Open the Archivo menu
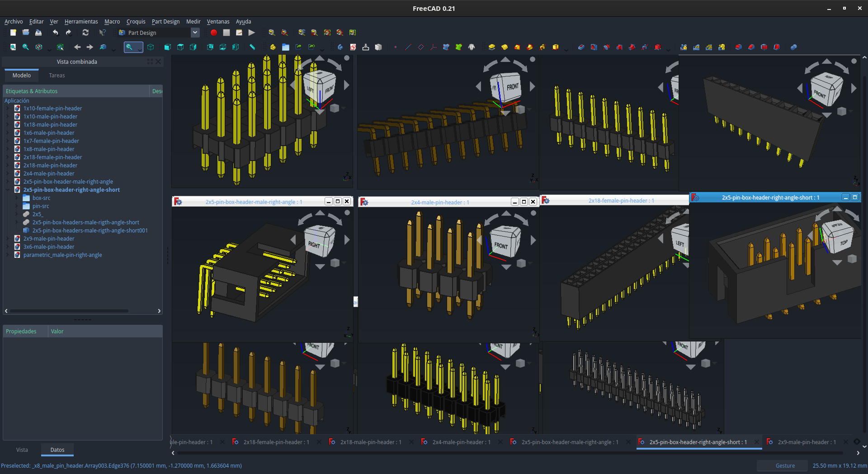The width and height of the screenshot is (868, 474). pyautogui.click(x=14, y=21)
